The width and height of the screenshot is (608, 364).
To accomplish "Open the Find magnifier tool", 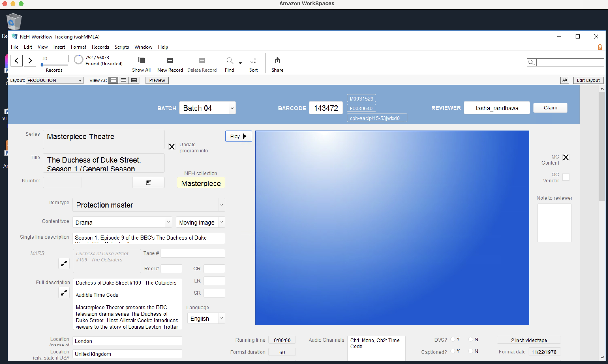I will 230,60.
